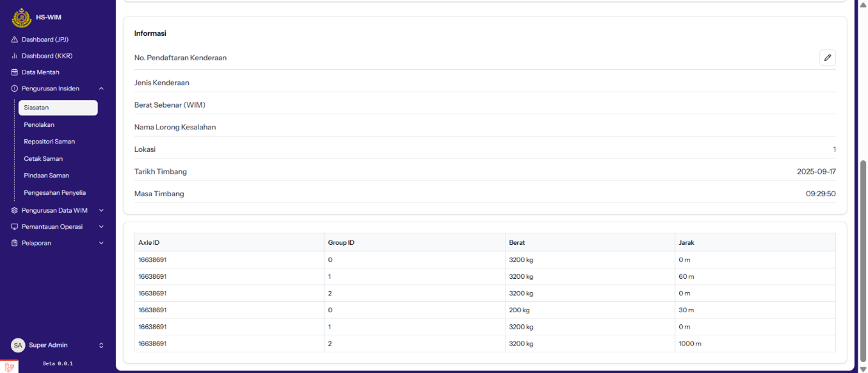The height and width of the screenshot is (373, 868).
Task: Open the Super Admin account switcher arrows
Action: tap(101, 345)
